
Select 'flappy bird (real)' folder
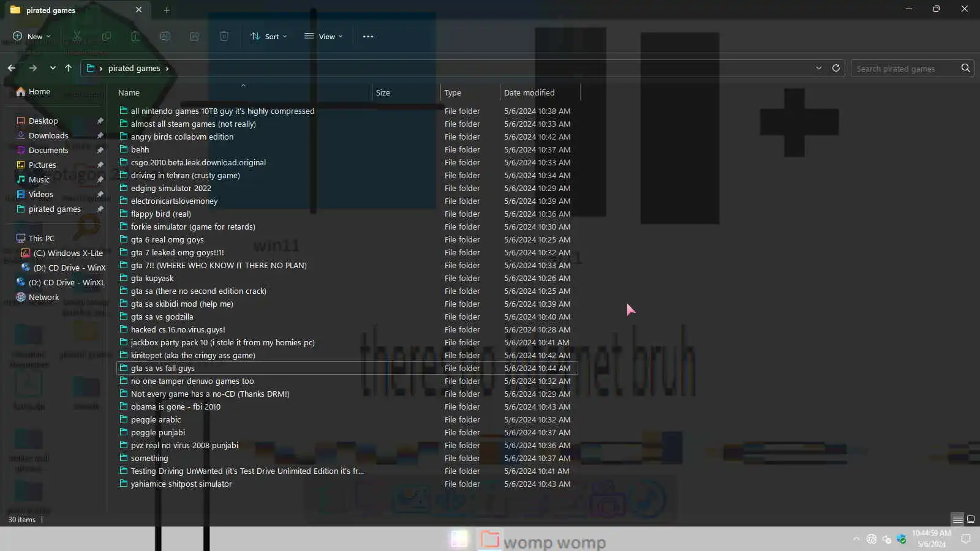[347, 214]
